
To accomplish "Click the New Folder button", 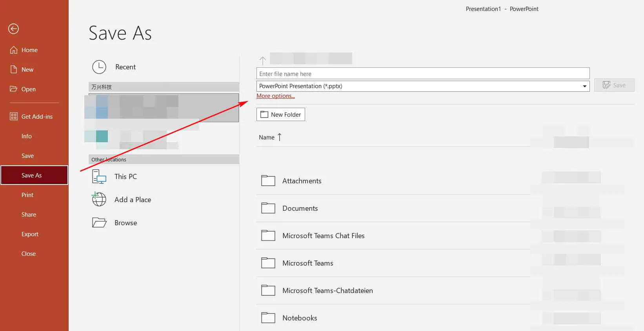I will coord(280,114).
